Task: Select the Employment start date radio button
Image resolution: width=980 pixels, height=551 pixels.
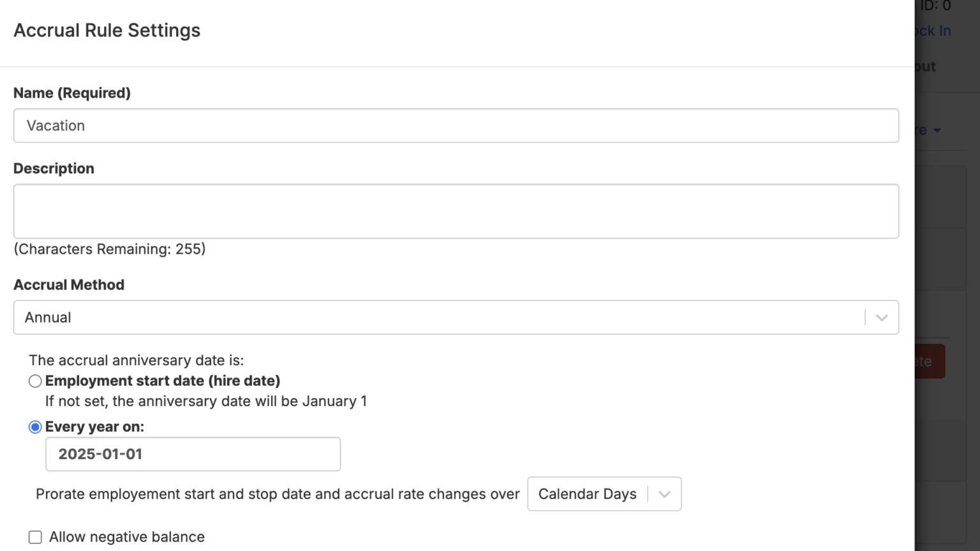Action: pyautogui.click(x=35, y=381)
